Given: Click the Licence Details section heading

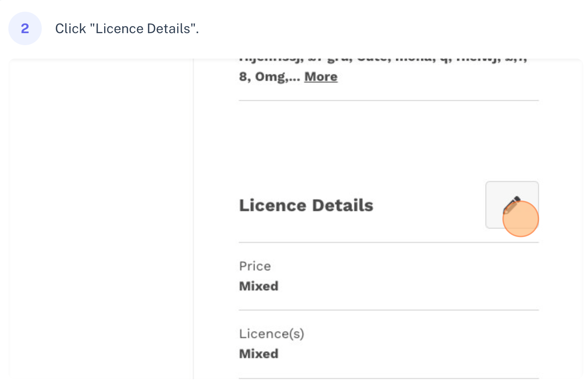Looking at the screenshot, I should [x=306, y=205].
